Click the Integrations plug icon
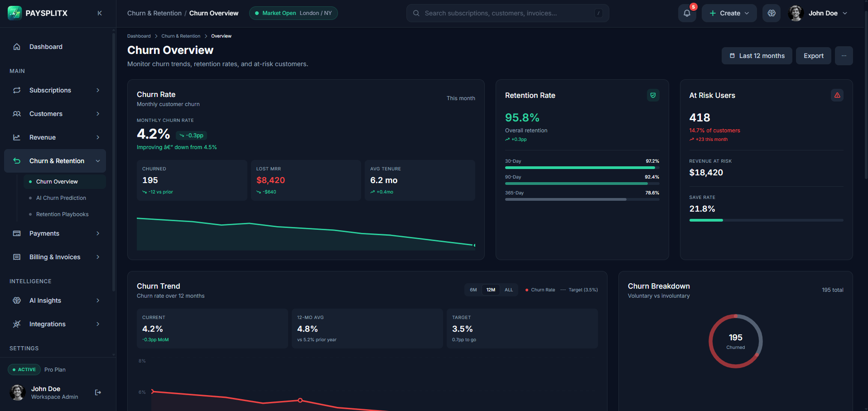This screenshot has width=868, height=411. tap(17, 324)
